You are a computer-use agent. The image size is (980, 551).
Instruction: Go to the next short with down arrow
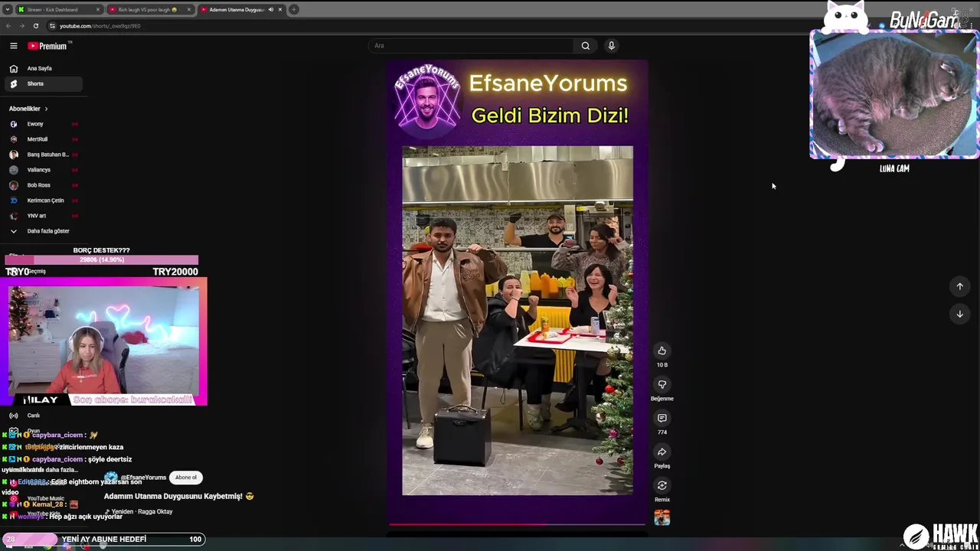tap(959, 314)
